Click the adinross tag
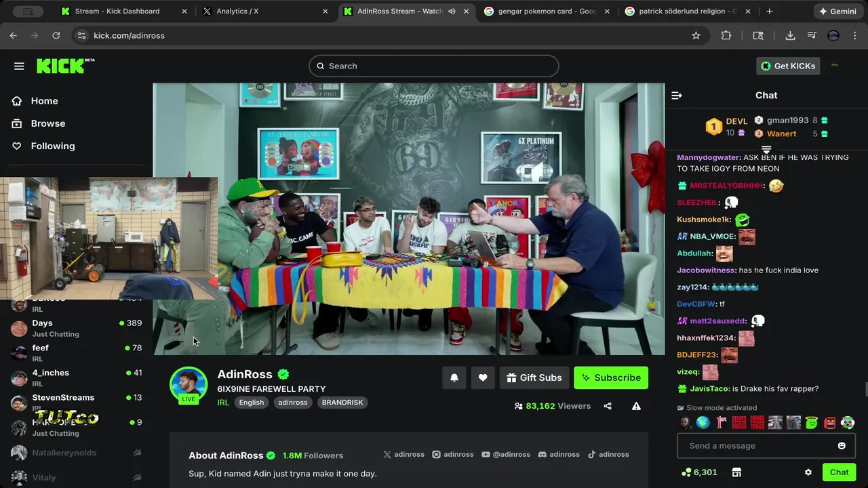The width and height of the screenshot is (868, 488). 293,403
